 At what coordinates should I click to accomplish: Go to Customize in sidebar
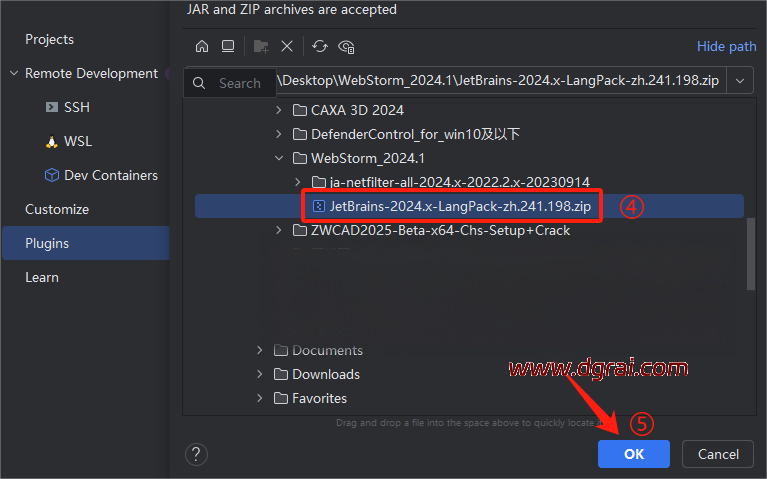[x=57, y=209]
